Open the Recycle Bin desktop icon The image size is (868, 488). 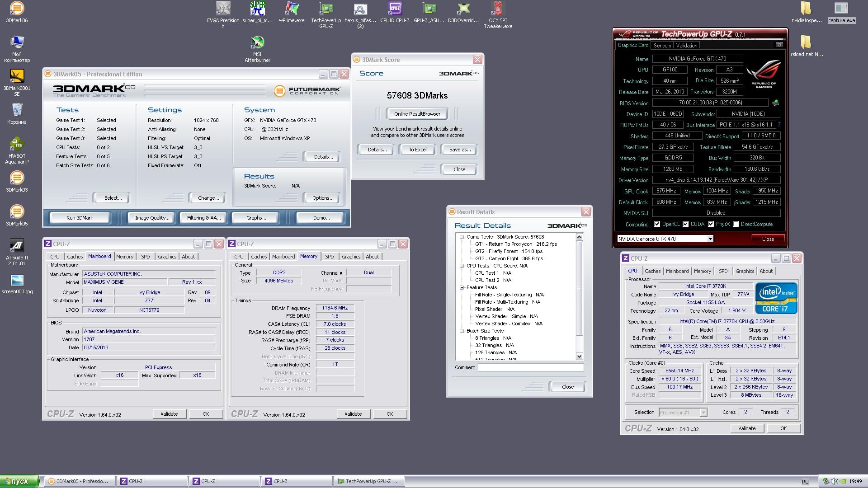pos(17,113)
